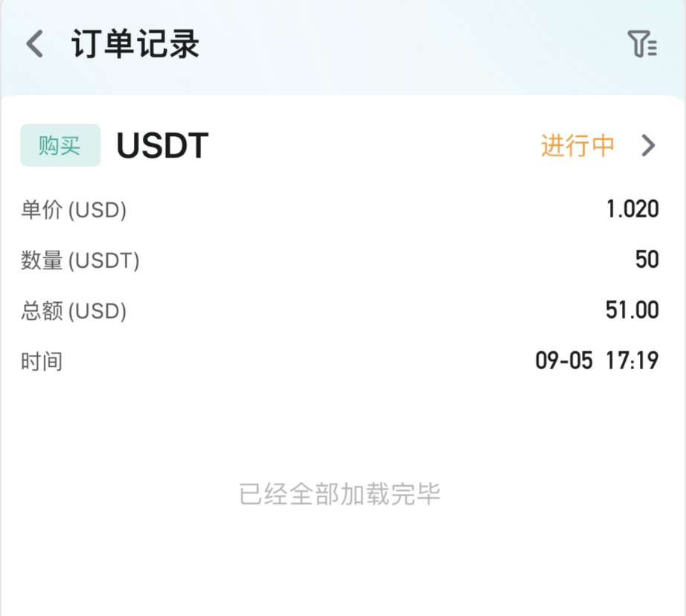Select the total amount 51.00

(x=632, y=309)
